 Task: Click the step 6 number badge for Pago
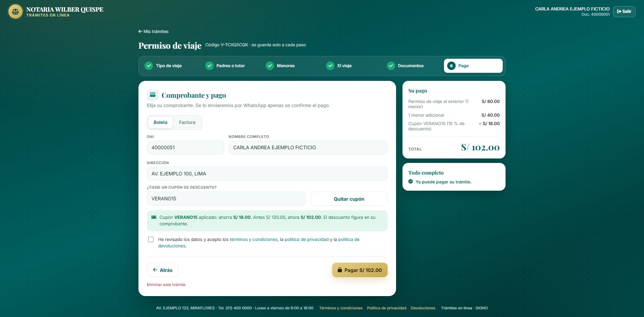click(451, 66)
